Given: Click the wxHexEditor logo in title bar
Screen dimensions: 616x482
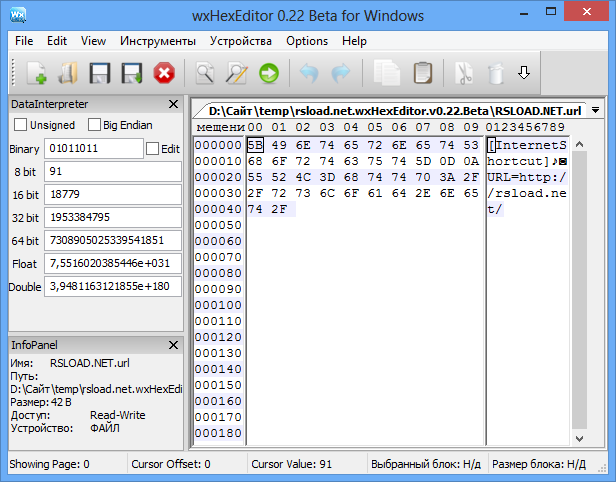Looking at the screenshot, I should click(x=18, y=16).
